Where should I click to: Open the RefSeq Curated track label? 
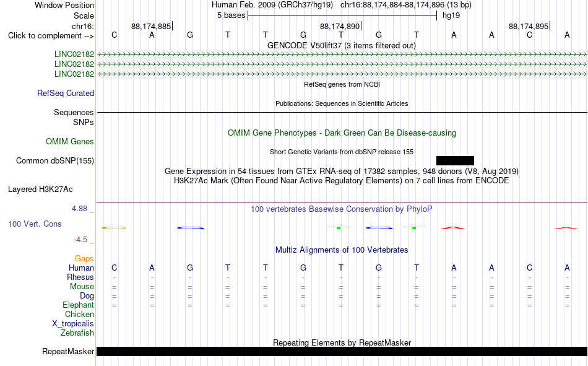pyautogui.click(x=65, y=93)
